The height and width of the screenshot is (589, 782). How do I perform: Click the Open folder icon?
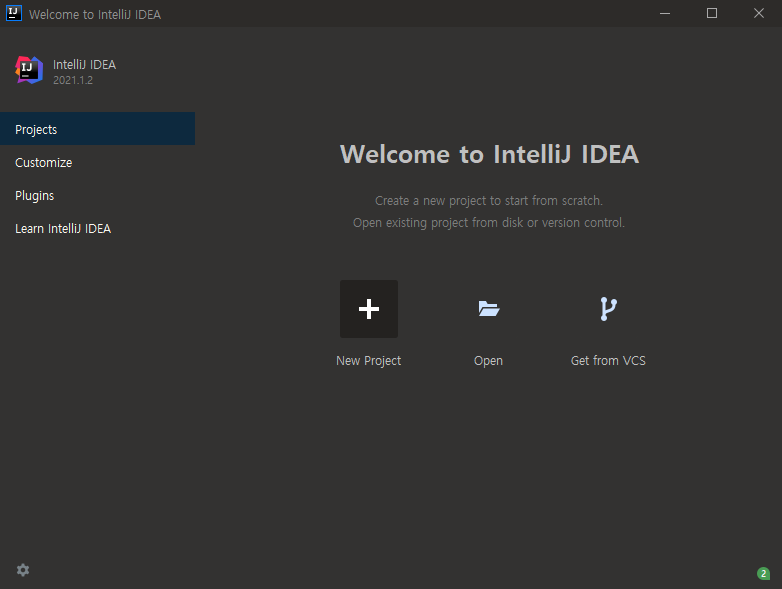pyautogui.click(x=488, y=309)
